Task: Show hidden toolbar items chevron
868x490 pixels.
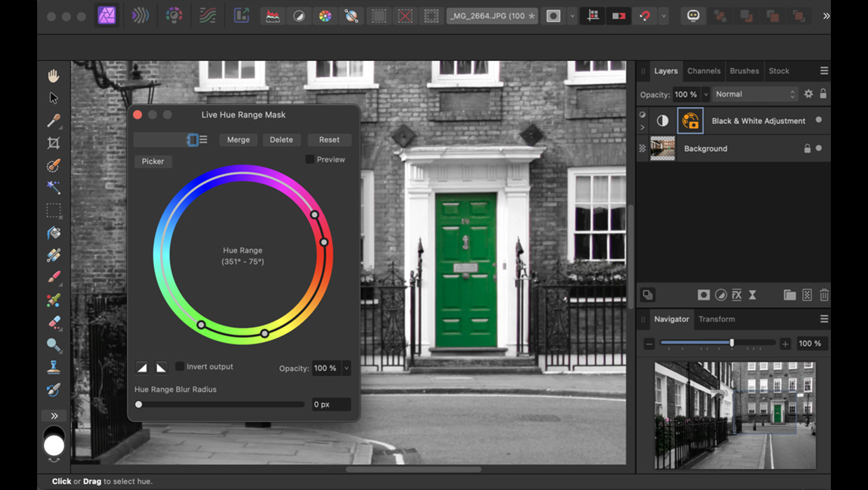Action: point(826,15)
